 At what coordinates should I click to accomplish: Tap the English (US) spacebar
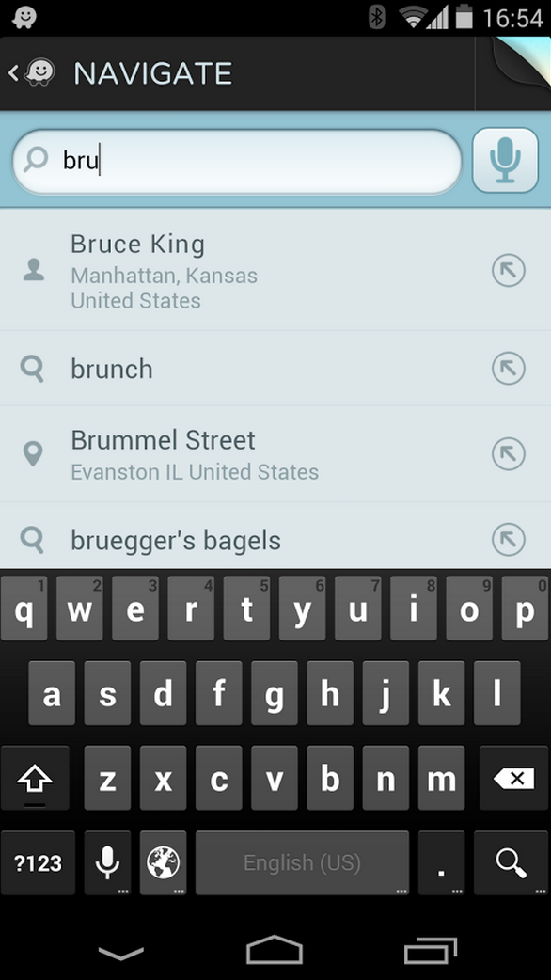(x=302, y=862)
